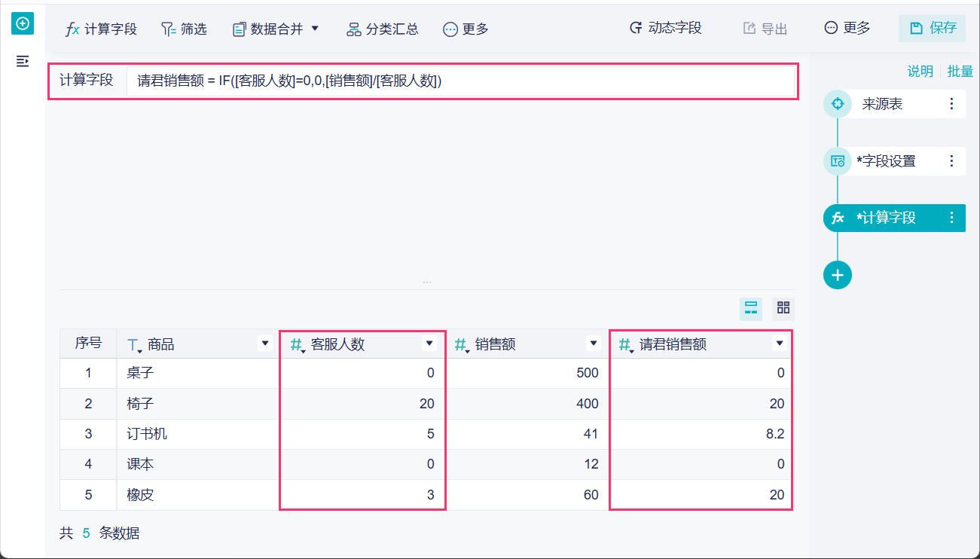Click the 序号 column header
The image size is (980, 559).
[88, 344]
